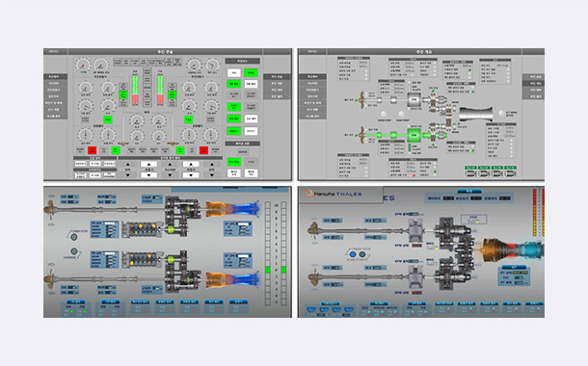Toggle the top-right green button in the right column
The height and width of the screenshot is (366, 588).
(251, 72)
